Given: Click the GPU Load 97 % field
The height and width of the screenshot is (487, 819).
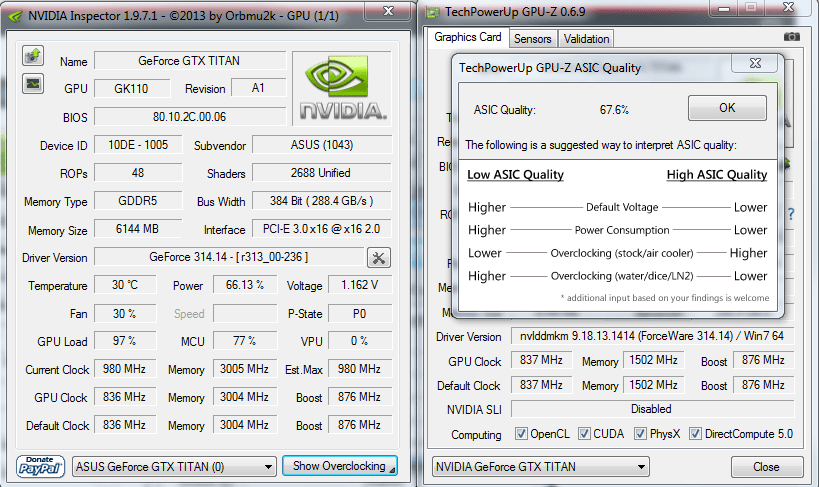Looking at the screenshot, I should pyautogui.click(x=125, y=341).
